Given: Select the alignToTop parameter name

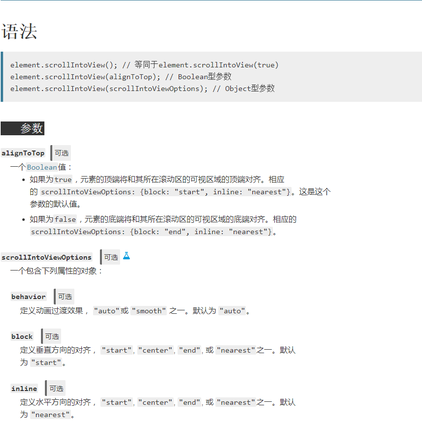Looking at the screenshot, I should (23, 153).
